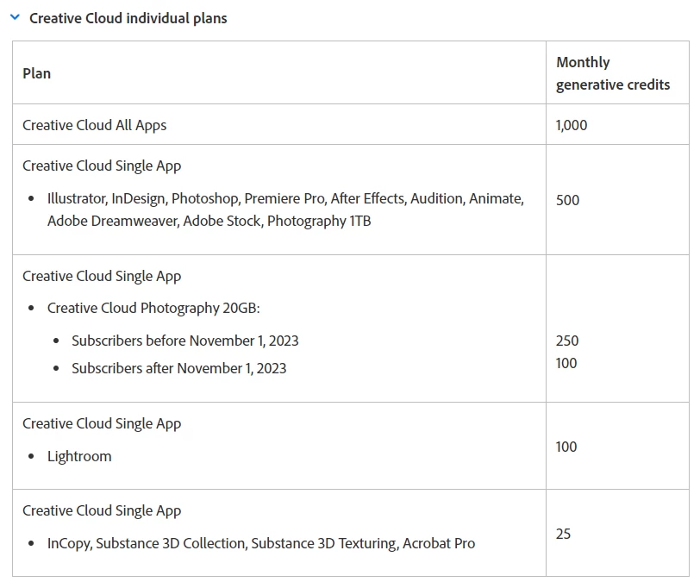Select the Plan column header
Image resolution: width=700 pixels, height=588 pixels.
pos(36,73)
